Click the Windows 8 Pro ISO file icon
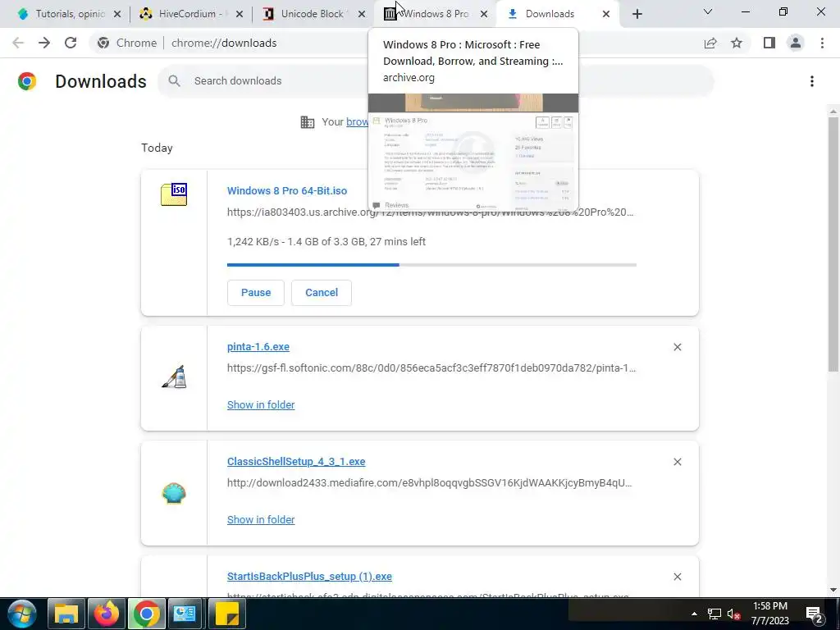The height and width of the screenshot is (630, 840). click(x=174, y=194)
